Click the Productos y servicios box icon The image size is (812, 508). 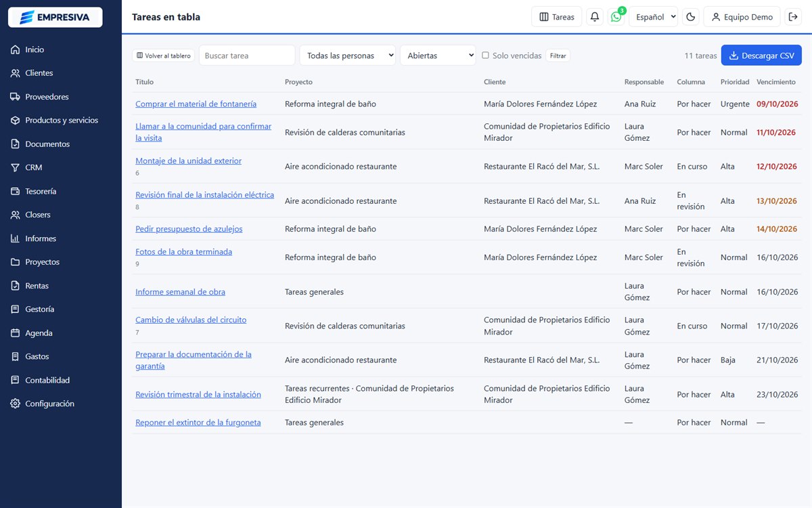pos(15,121)
